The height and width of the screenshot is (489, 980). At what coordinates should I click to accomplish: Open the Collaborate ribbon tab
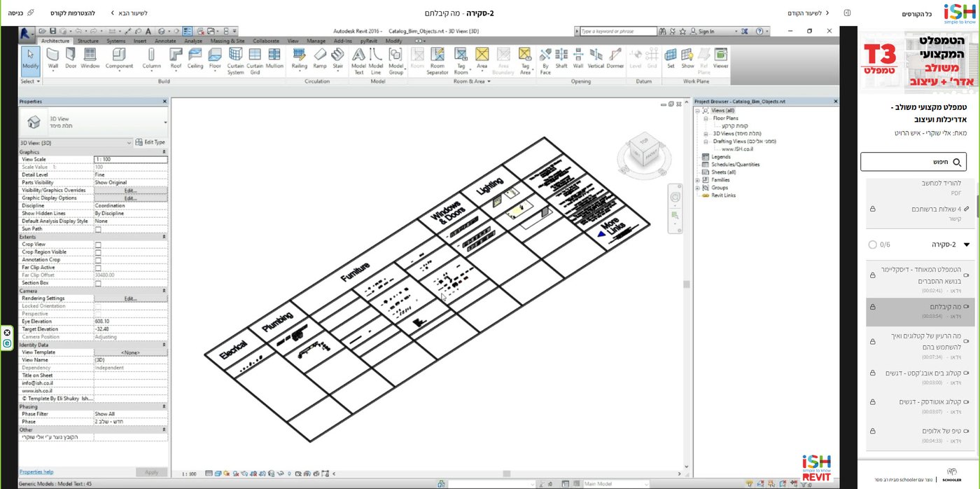pyautogui.click(x=266, y=41)
